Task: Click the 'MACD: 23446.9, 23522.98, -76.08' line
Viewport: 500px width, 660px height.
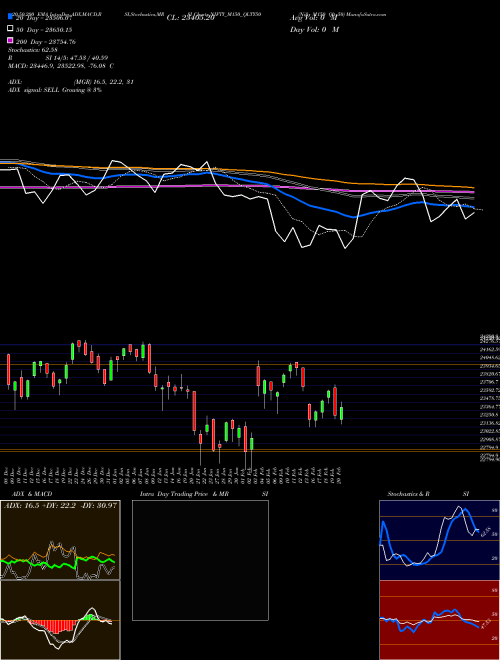Action: pyautogui.click(x=61, y=66)
